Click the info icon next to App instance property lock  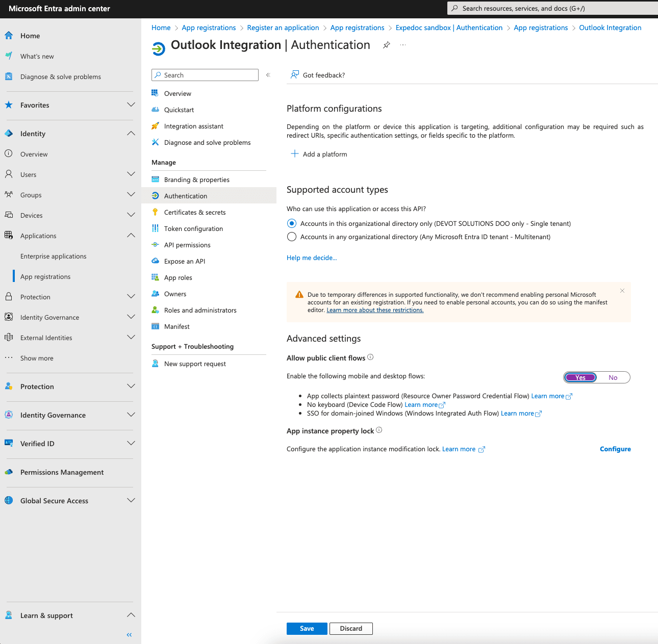point(379,430)
